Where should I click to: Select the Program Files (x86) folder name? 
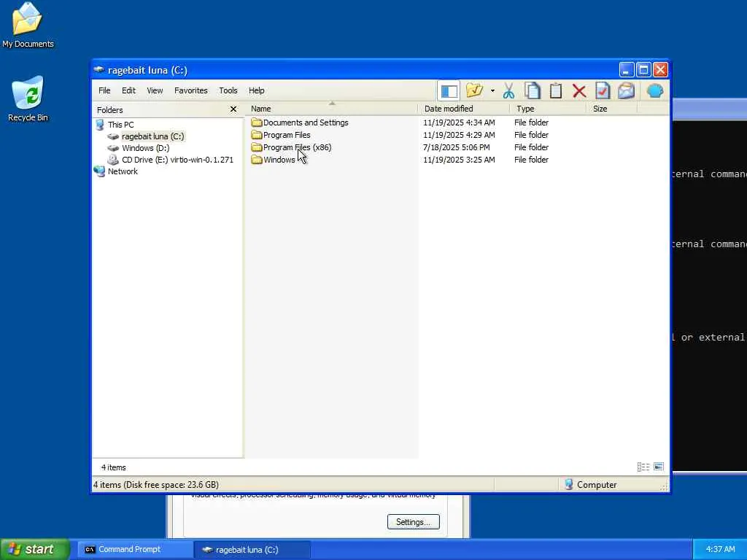coord(298,147)
